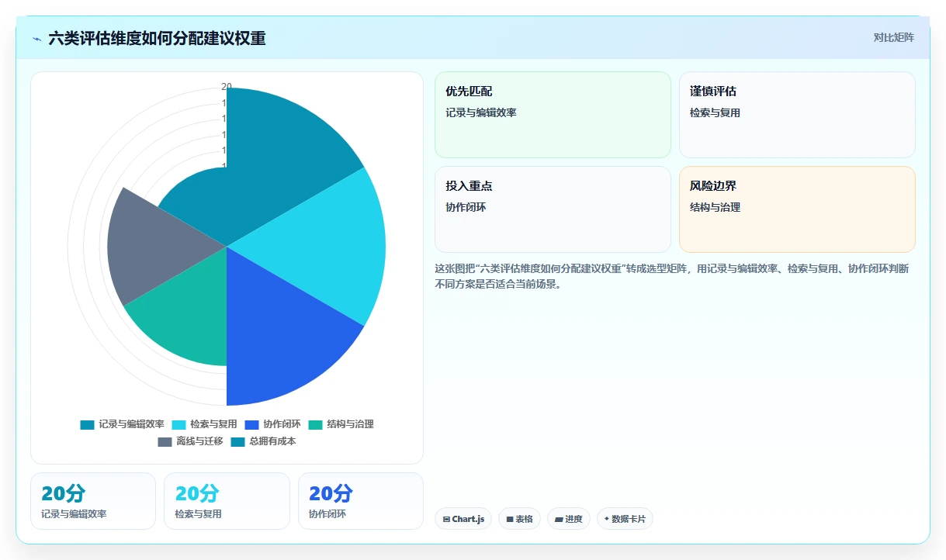
Task: Click the description paragraph starting 这张图把
Action: coord(674,276)
